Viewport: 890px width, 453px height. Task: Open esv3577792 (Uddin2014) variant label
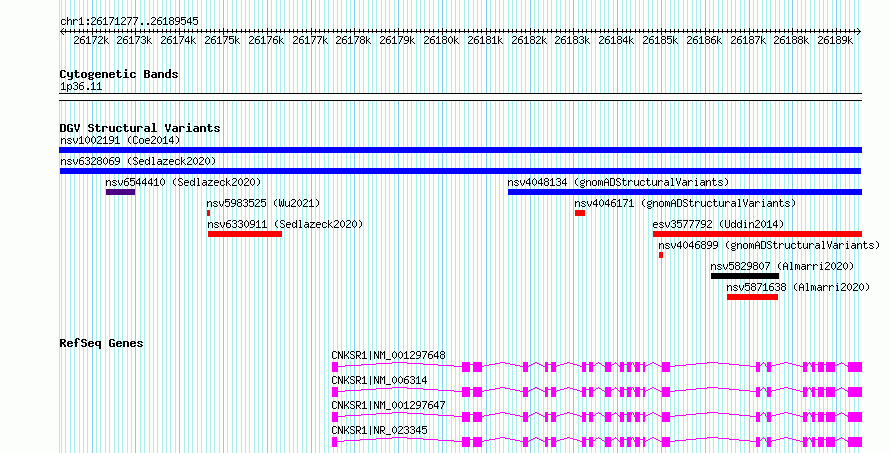click(x=719, y=224)
